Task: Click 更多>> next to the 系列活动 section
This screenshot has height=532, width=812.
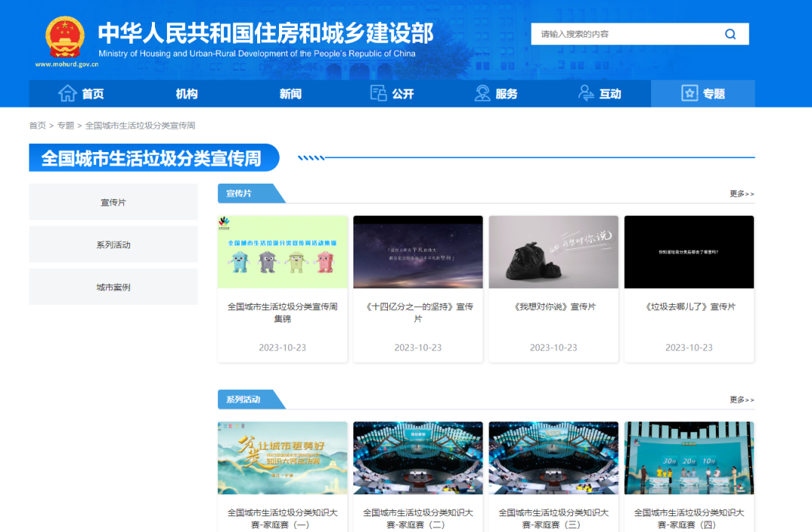Action: (741, 400)
